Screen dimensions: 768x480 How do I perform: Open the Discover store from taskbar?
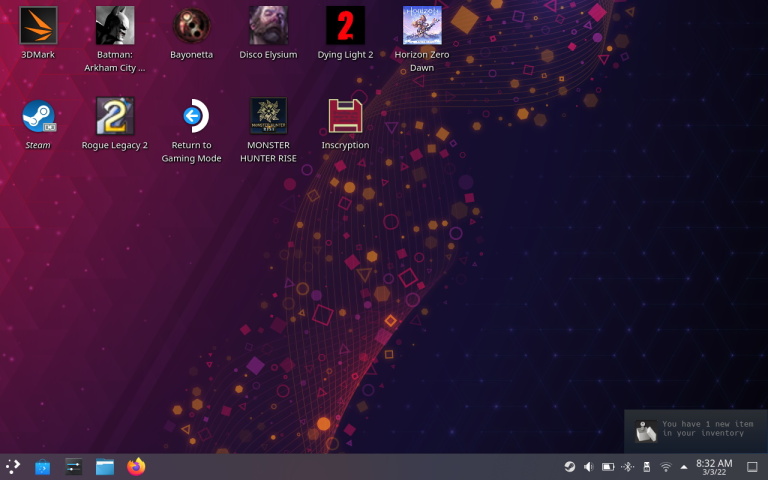[x=43, y=467]
